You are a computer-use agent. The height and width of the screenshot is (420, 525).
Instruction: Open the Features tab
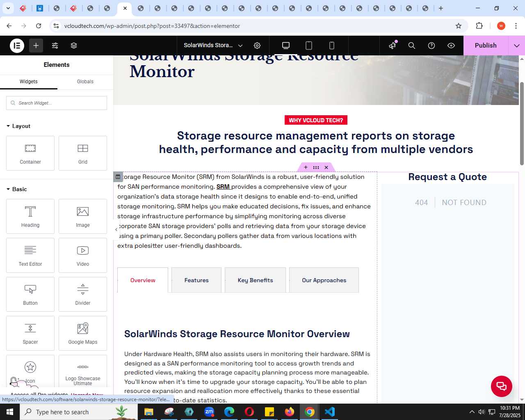[196, 280]
